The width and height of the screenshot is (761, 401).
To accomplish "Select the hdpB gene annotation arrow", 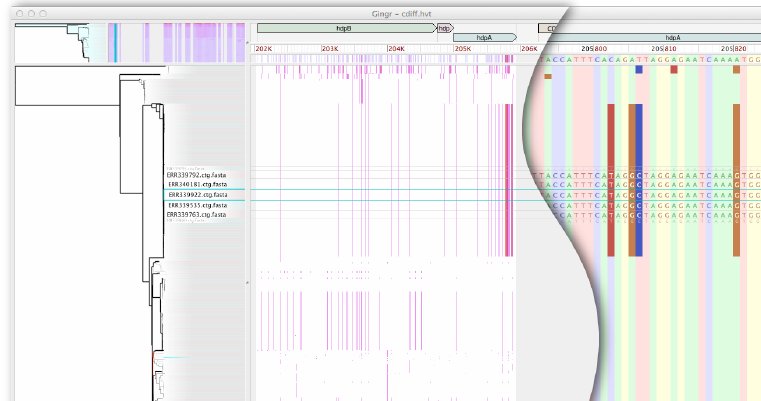I will (347, 29).
